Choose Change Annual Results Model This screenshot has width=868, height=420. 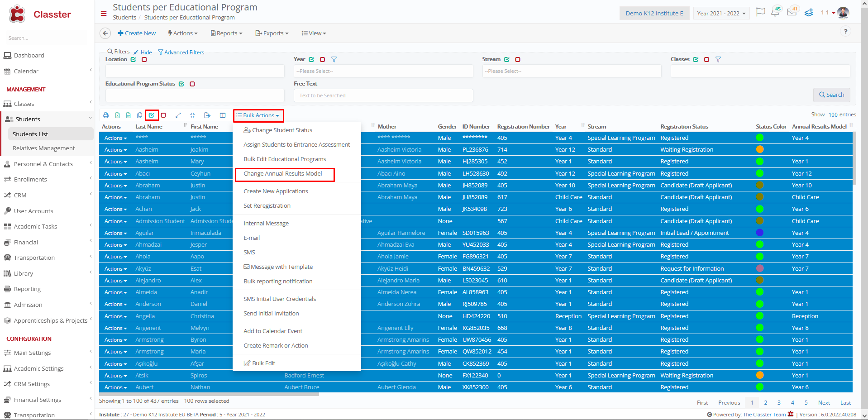[x=283, y=174]
